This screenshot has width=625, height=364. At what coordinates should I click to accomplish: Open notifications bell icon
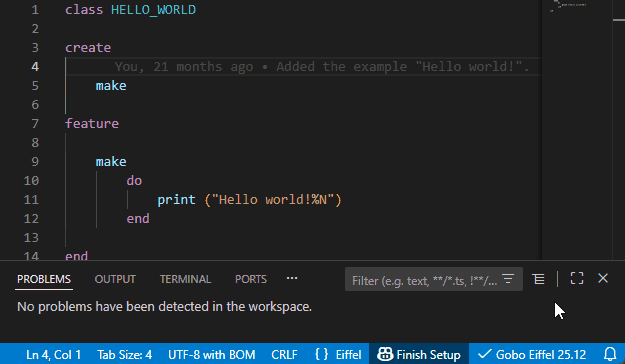[610, 354]
